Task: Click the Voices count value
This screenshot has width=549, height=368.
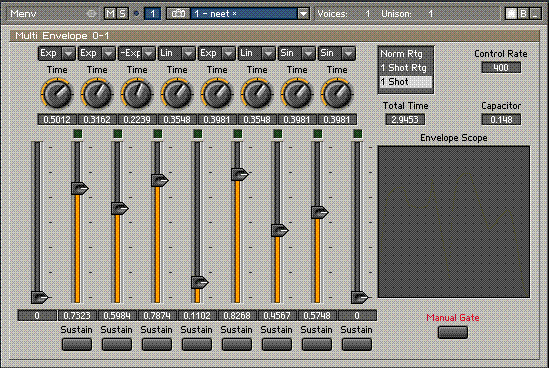Action: (x=367, y=14)
